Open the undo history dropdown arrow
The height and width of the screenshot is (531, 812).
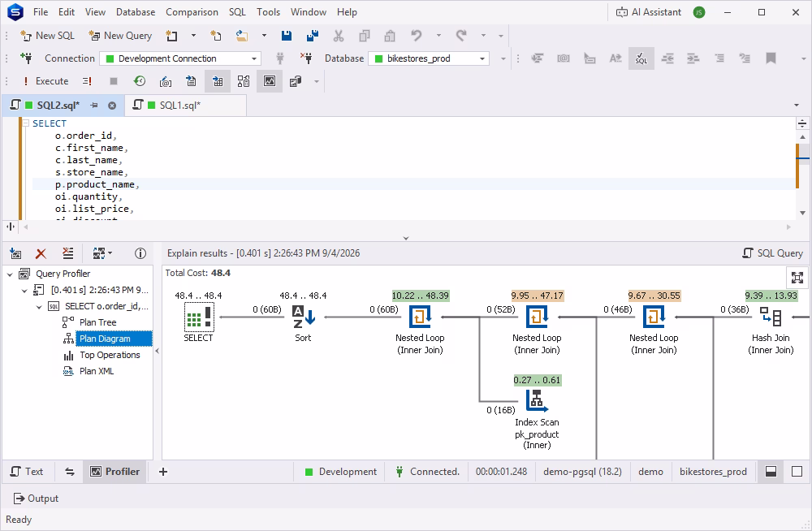pyautogui.click(x=438, y=35)
